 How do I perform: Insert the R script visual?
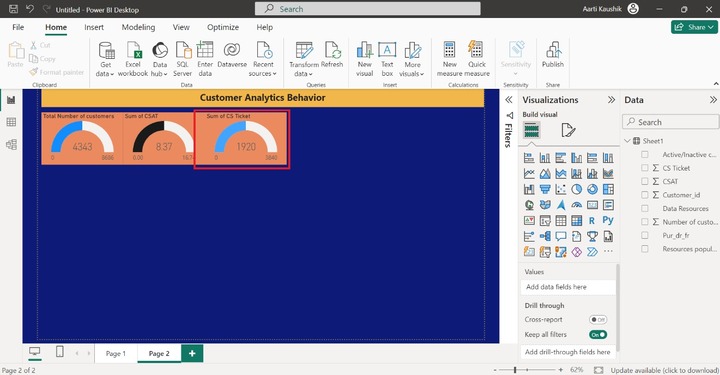pos(592,221)
